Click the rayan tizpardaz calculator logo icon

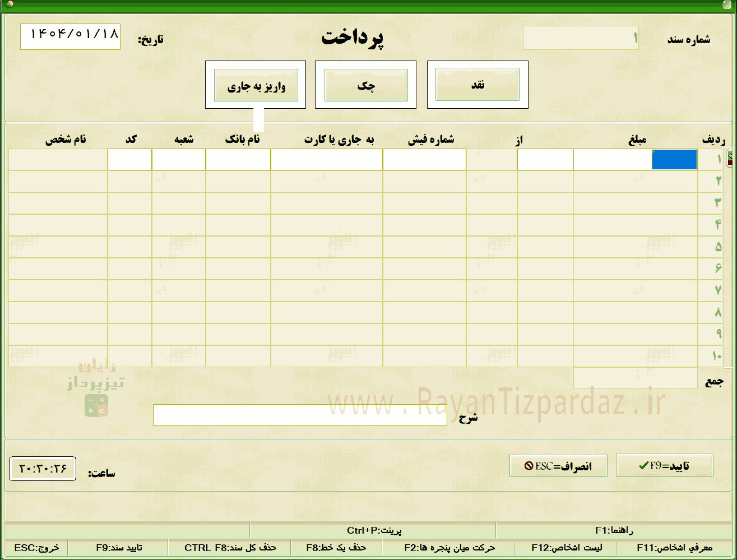96,405
